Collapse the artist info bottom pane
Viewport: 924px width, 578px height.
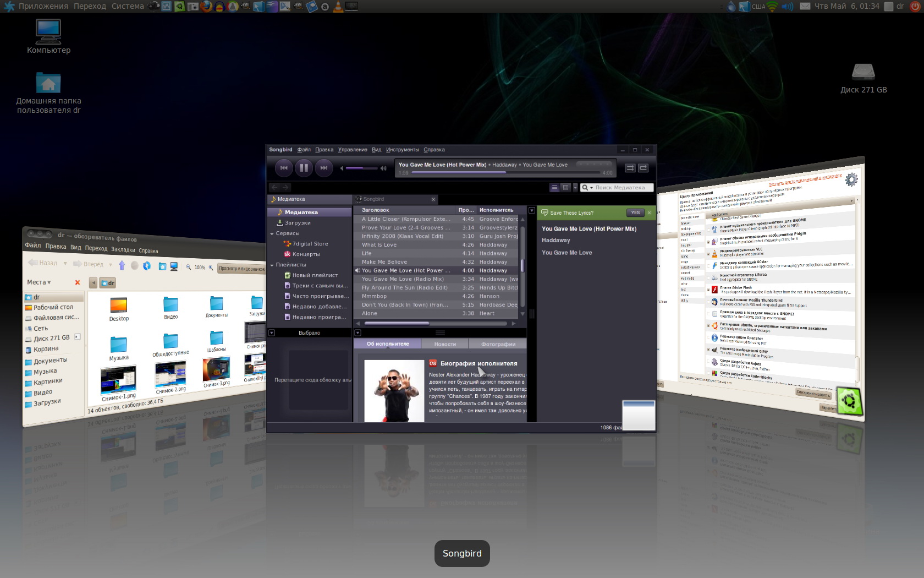click(358, 332)
